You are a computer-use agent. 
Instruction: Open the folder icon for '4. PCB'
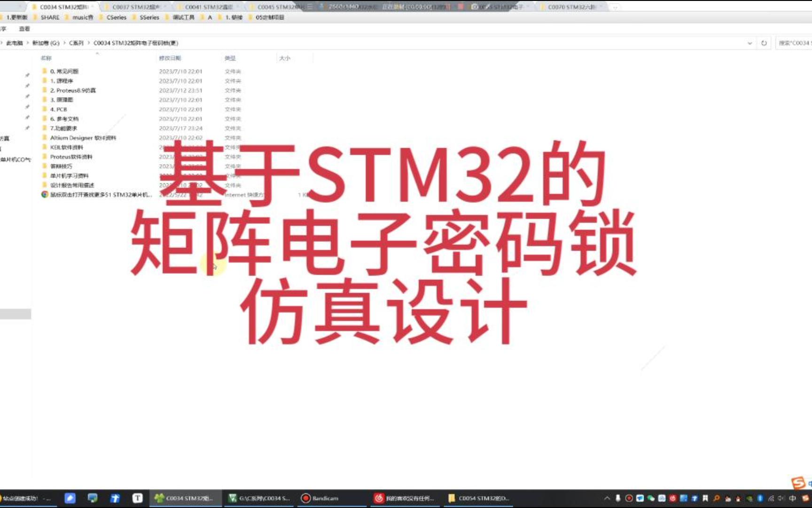tap(45, 109)
